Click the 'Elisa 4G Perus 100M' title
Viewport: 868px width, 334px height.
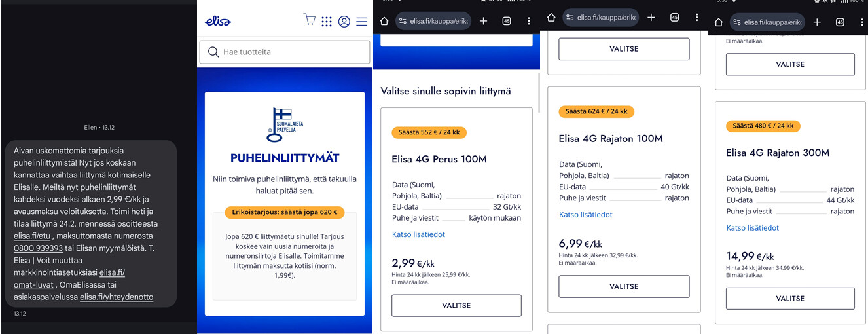439,159
